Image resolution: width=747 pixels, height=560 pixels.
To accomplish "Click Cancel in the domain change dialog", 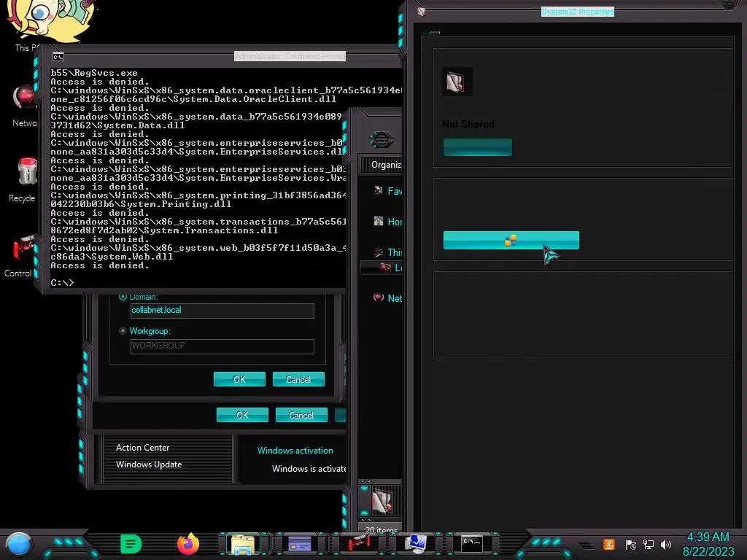I will coord(298,379).
